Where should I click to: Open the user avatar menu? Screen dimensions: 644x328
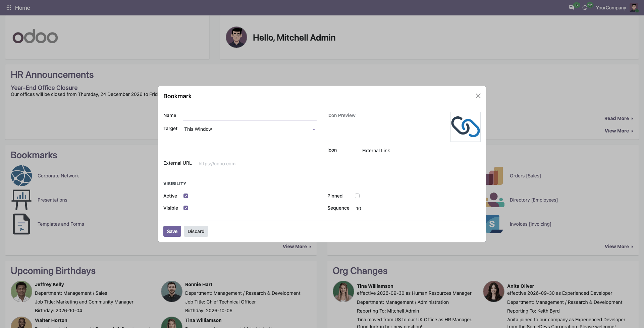634,8
